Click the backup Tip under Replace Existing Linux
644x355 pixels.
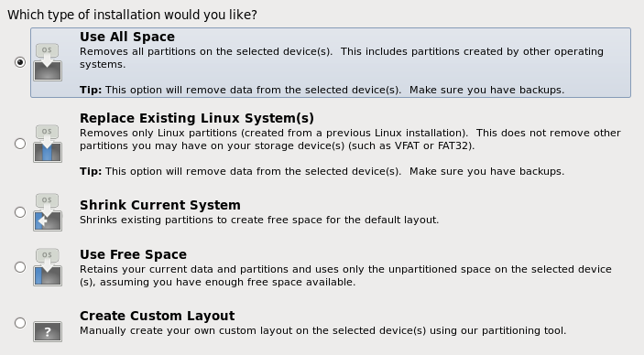point(322,171)
